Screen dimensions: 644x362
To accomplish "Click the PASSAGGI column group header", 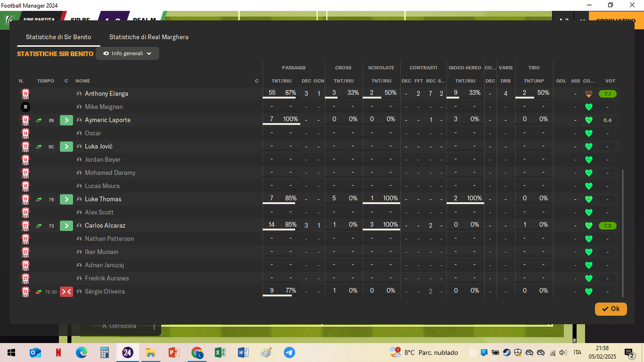I will tap(294, 68).
